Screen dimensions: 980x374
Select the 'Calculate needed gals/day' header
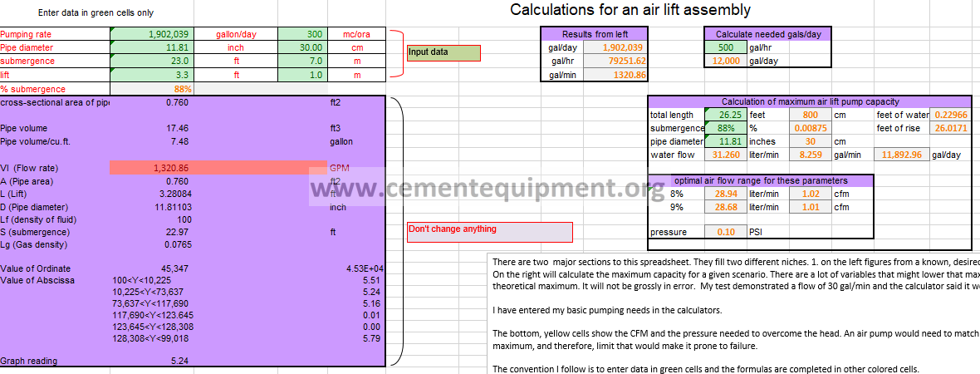[x=768, y=34]
